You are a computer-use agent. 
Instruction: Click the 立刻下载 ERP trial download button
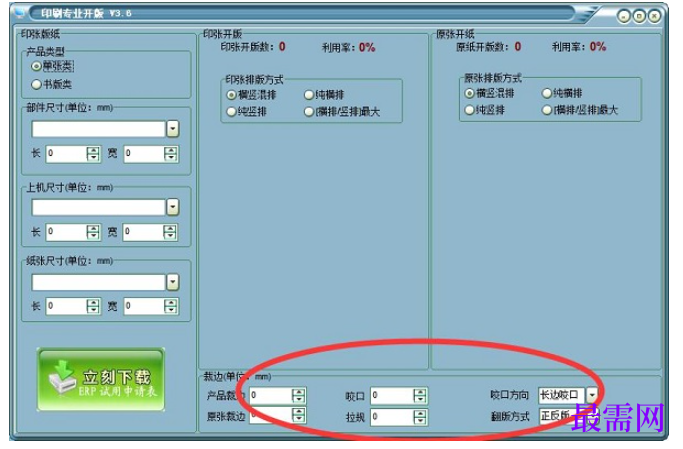(x=101, y=379)
